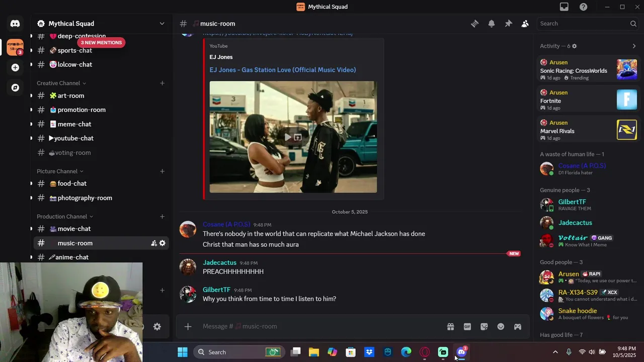Click Jadecactus username in chat
The height and width of the screenshot is (362, 644).
(219, 262)
